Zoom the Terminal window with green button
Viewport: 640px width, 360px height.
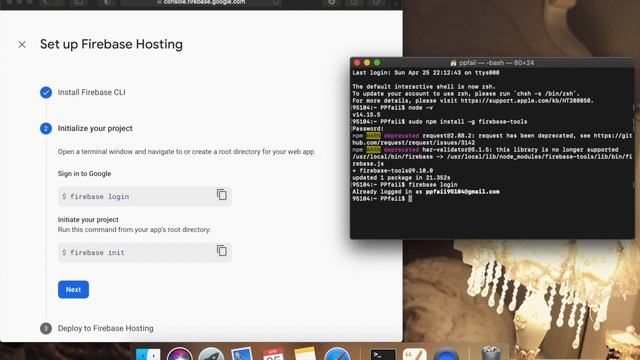click(x=377, y=62)
